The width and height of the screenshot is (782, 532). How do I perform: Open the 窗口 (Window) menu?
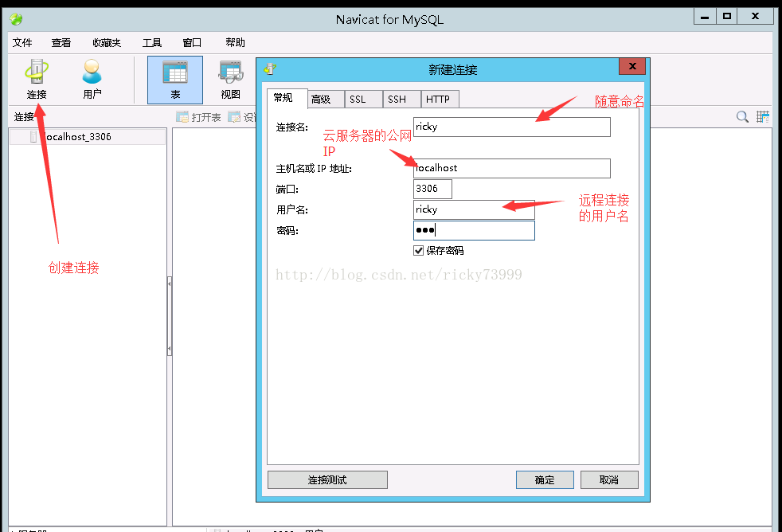tap(192, 43)
